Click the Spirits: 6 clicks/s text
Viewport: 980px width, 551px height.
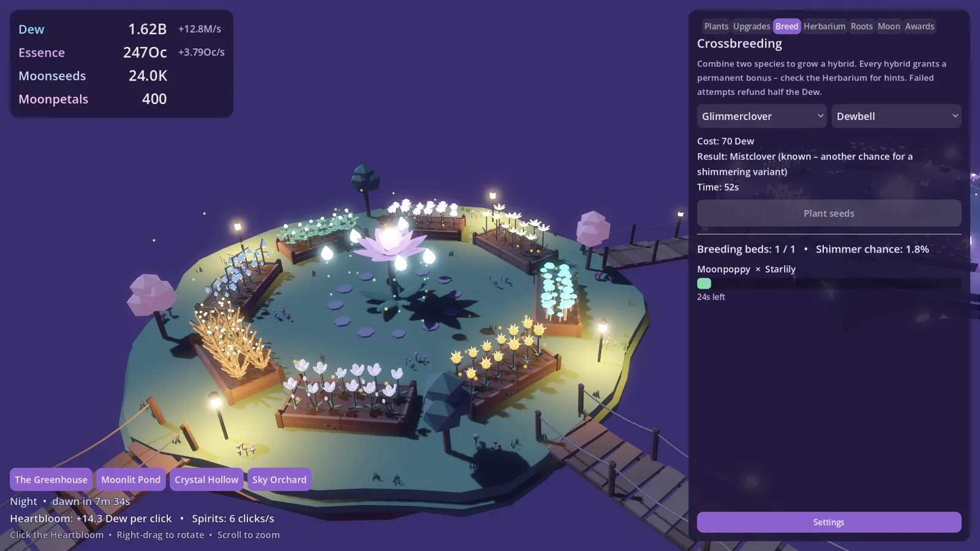pyautogui.click(x=233, y=519)
